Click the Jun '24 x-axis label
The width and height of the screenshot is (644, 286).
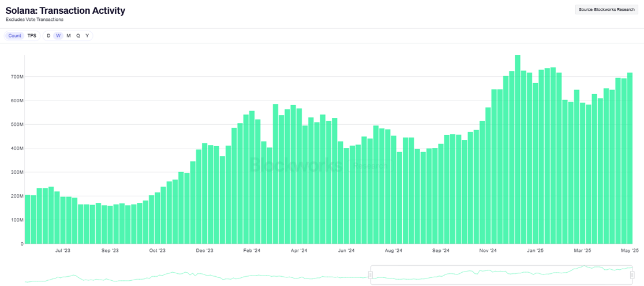[346, 250]
